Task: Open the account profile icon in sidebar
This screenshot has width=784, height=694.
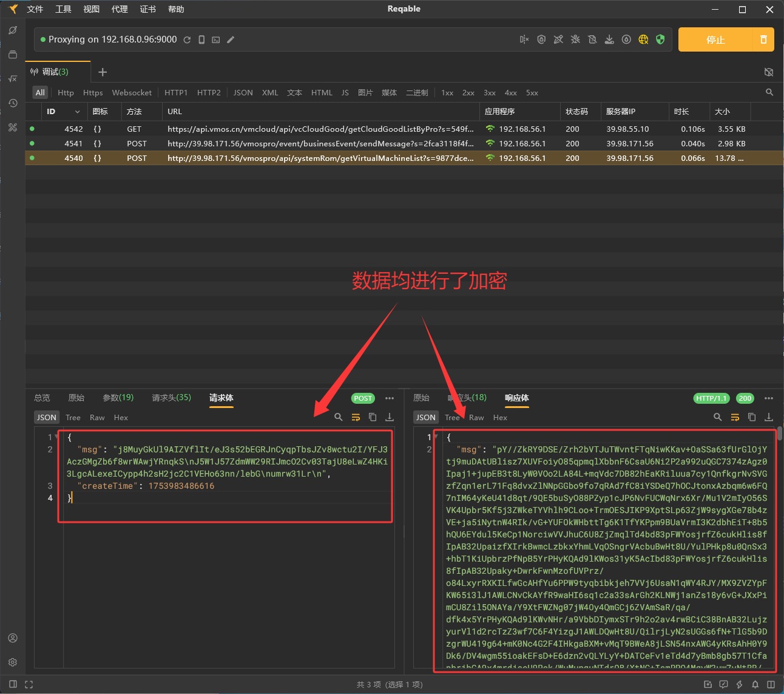Action: point(13,638)
